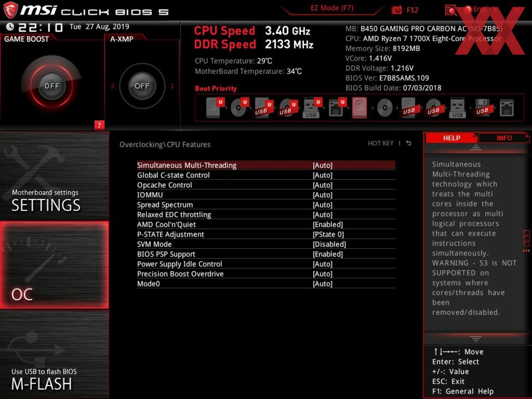
Task: Take a screenshot with the F12 camera icon
Action: pos(397,10)
